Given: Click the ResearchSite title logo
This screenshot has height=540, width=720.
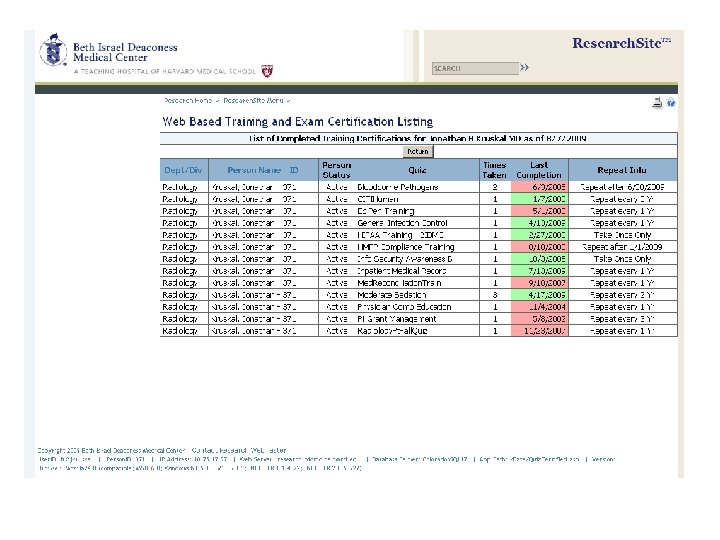Looking at the screenshot, I should click(621, 43).
